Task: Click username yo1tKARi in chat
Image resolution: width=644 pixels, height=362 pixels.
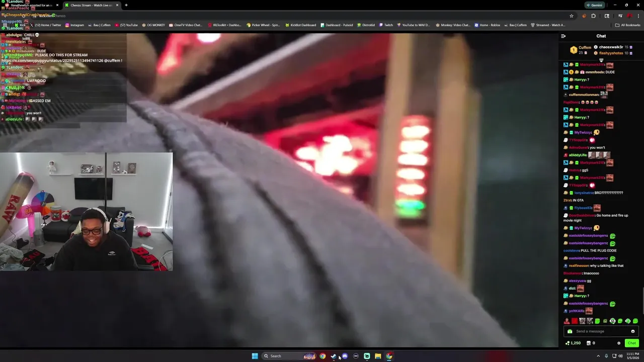Action: tap(577, 311)
